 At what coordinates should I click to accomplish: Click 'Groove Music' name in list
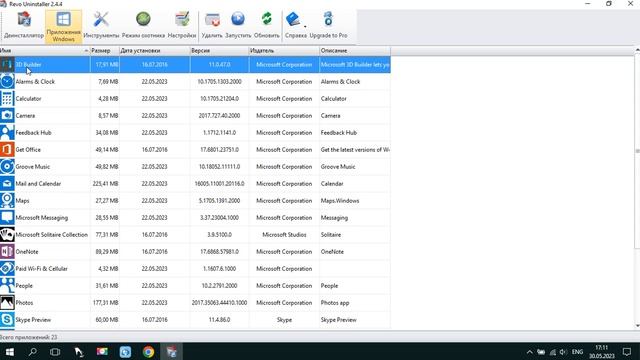33,167
